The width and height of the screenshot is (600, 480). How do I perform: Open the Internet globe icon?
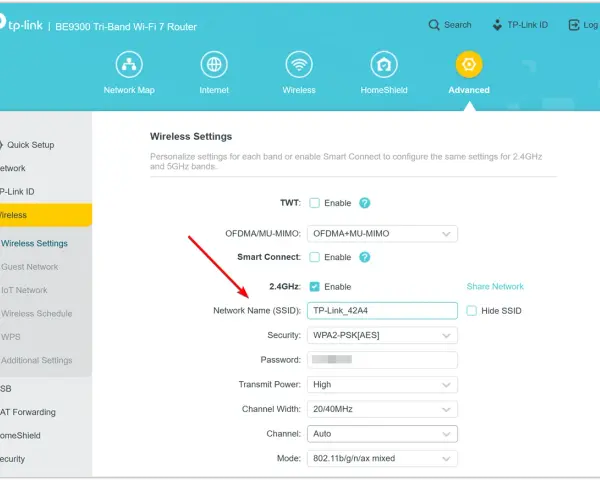[214, 64]
